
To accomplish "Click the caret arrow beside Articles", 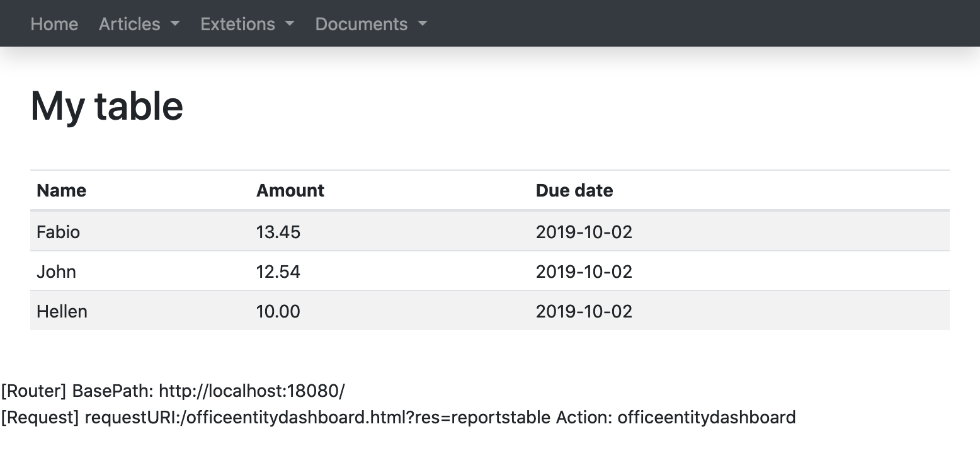I will 175,24.
